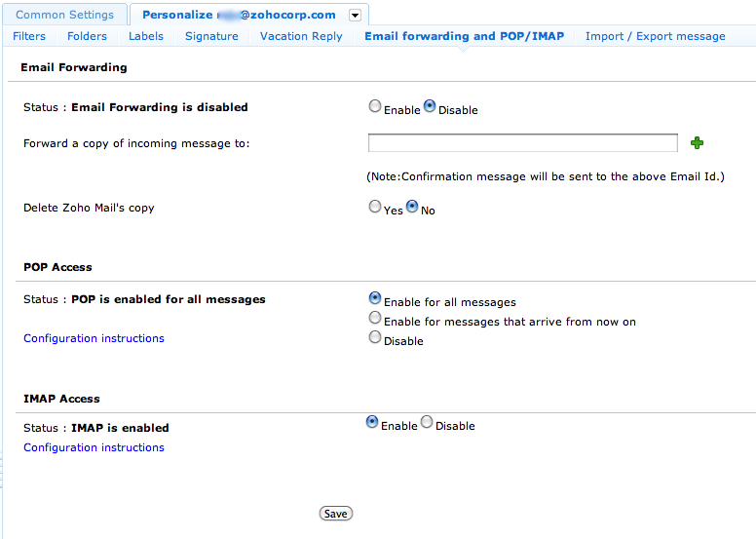
Task: Open the Vacation Reply tab
Action: 301,36
